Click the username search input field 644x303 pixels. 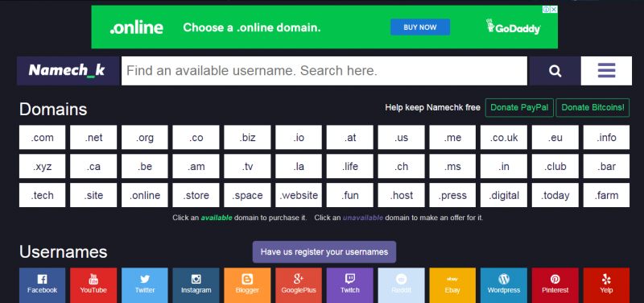[324, 71]
